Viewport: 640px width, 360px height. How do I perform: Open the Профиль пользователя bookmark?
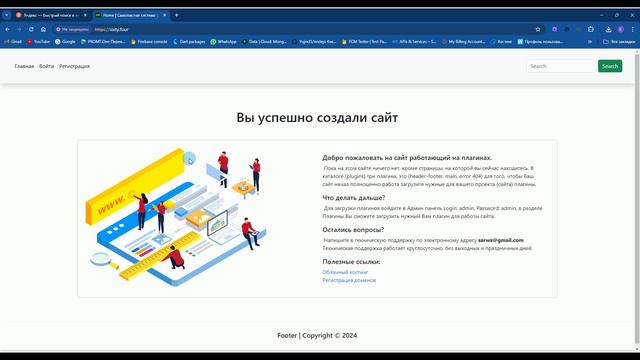point(540,42)
